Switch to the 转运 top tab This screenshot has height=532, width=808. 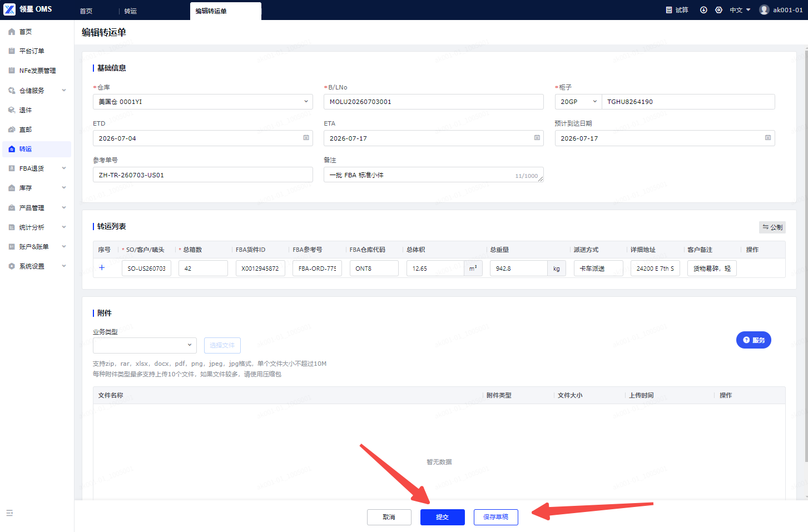131,11
